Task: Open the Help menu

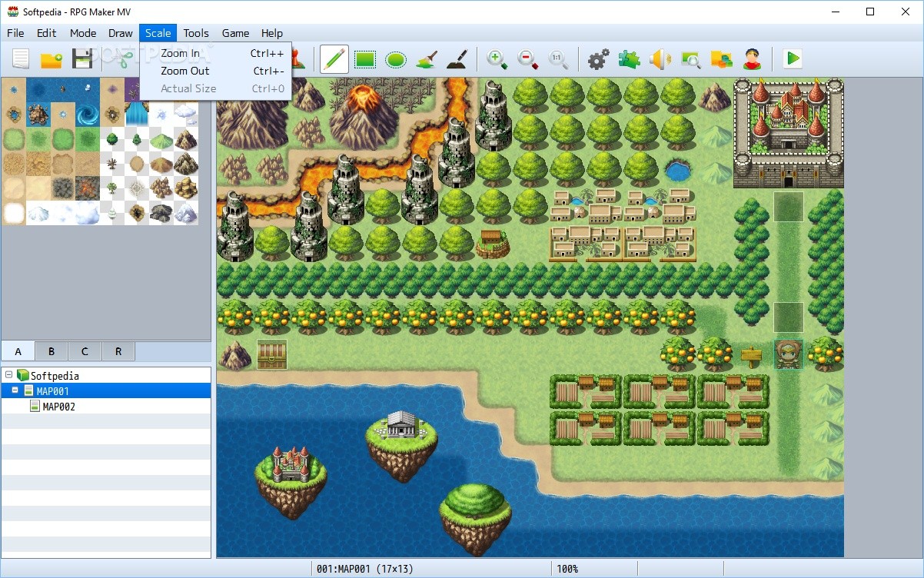Action: tap(272, 33)
